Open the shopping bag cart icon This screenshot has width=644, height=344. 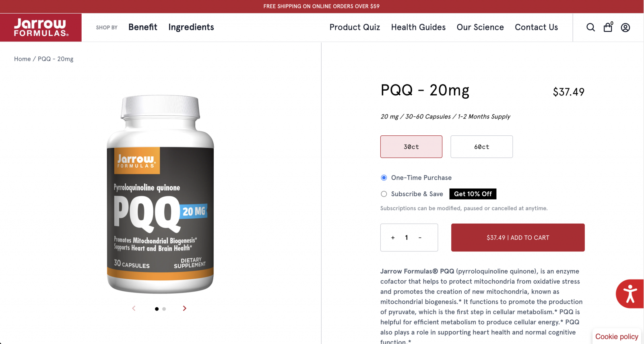(x=608, y=27)
